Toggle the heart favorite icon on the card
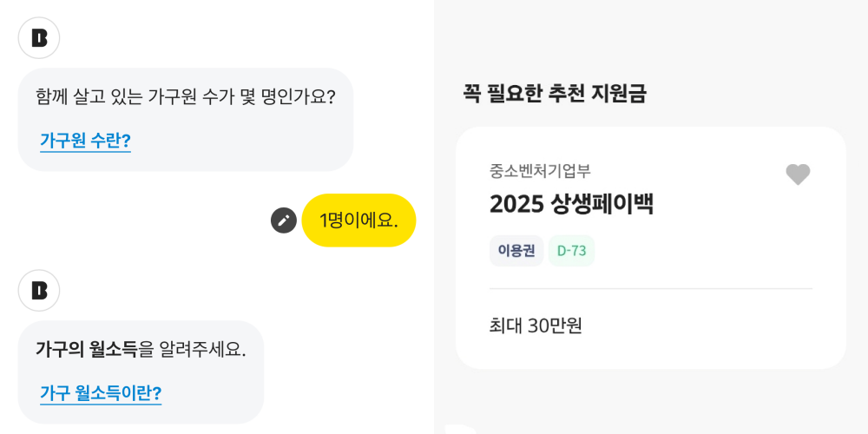The width and height of the screenshot is (868, 434). (x=798, y=175)
